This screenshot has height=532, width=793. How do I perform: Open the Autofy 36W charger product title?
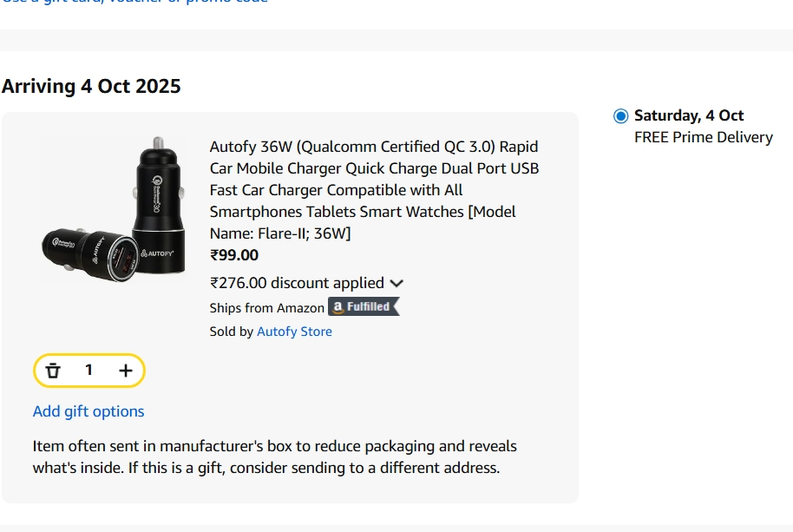coord(373,189)
